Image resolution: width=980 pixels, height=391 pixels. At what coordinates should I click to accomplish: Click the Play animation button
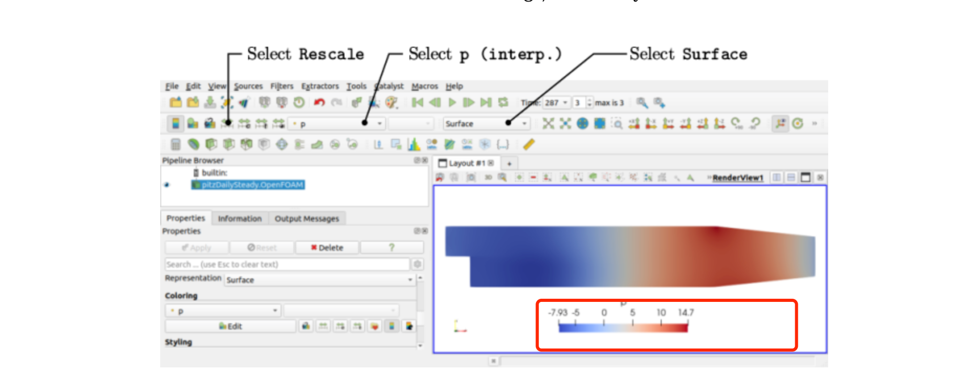452,103
